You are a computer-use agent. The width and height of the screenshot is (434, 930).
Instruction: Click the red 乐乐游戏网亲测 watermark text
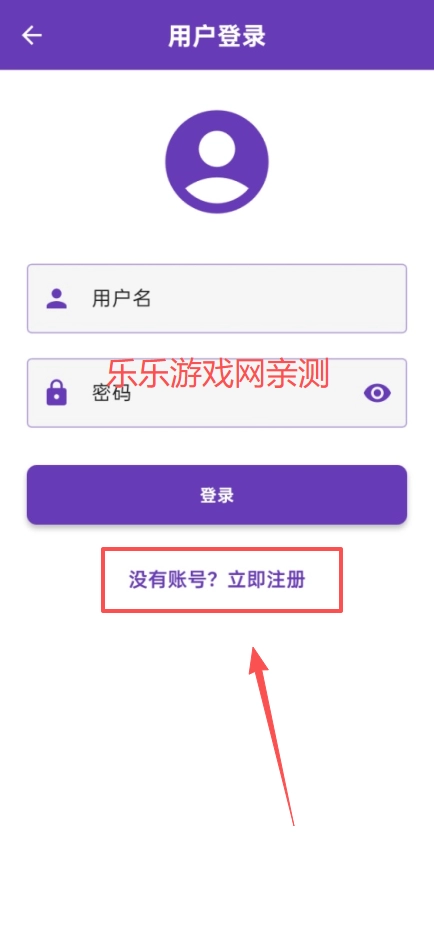coord(218,374)
